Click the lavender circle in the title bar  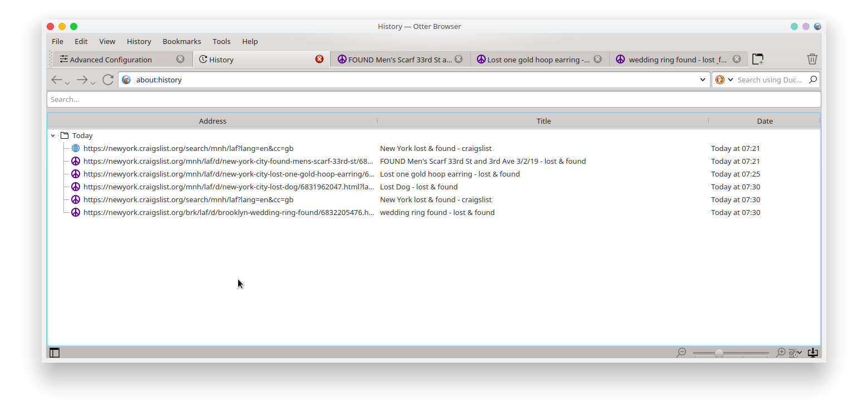click(806, 26)
